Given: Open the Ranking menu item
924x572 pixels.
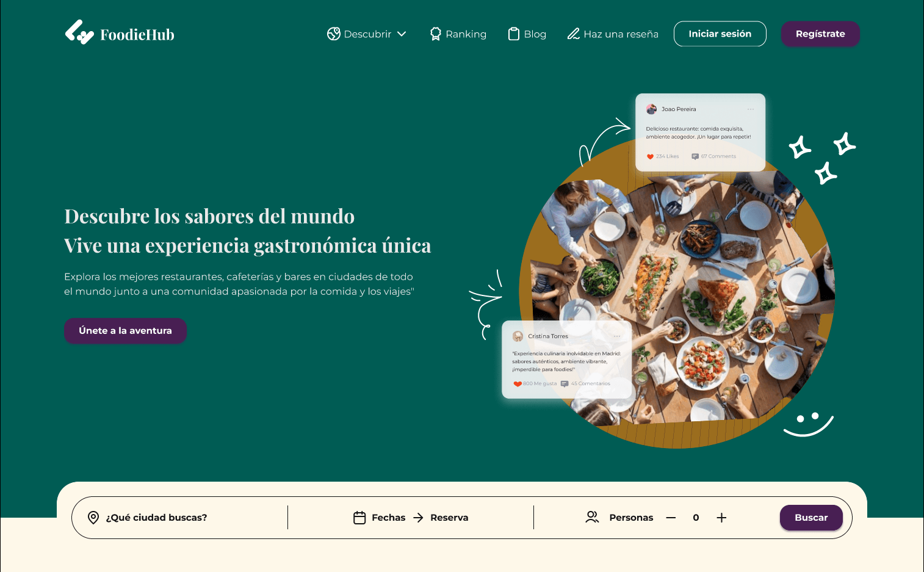Looking at the screenshot, I should pos(458,34).
